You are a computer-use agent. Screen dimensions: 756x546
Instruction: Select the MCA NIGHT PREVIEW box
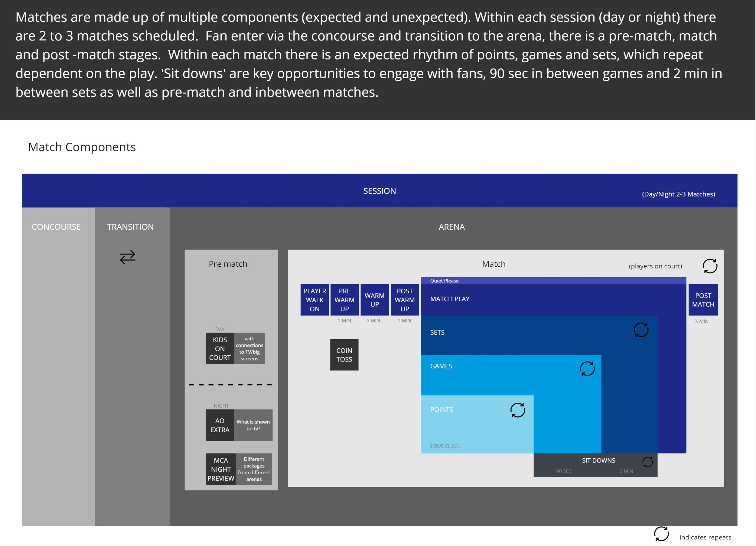[221, 469]
